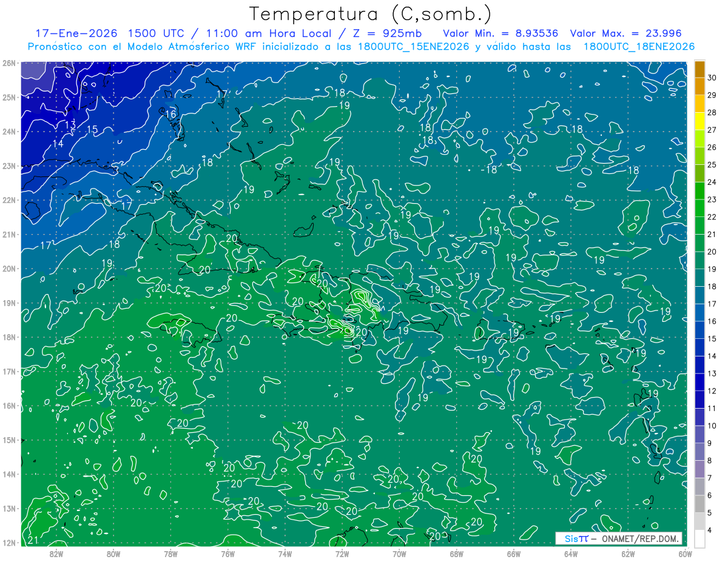
Task: Click the '16N' latitude axis label
Action: [x=9, y=406]
